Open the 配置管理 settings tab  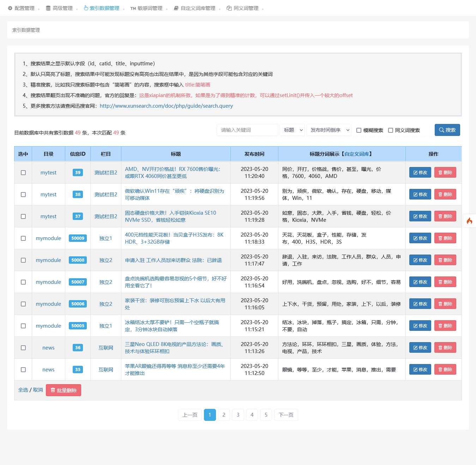coord(21,8)
